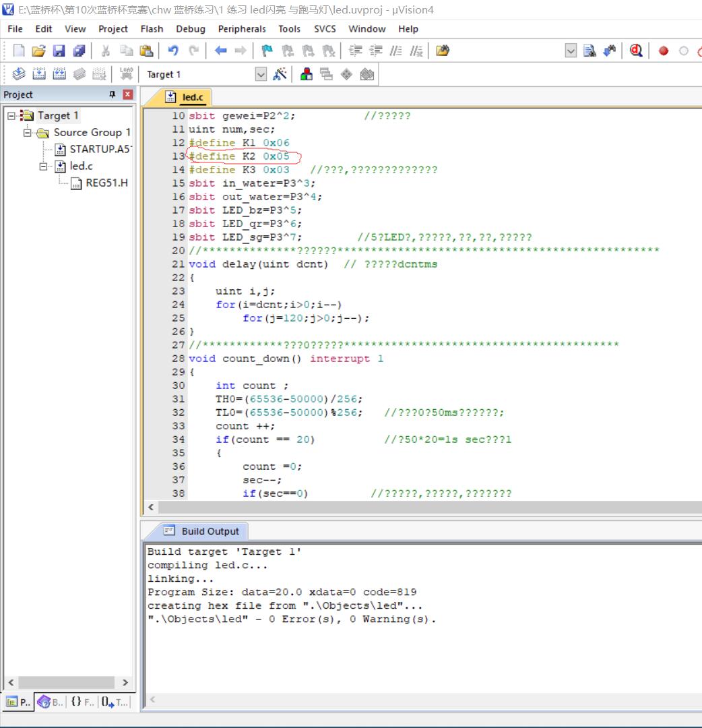Pin the Project panel with pushpin
This screenshot has width=702, height=728.
tap(113, 95)
